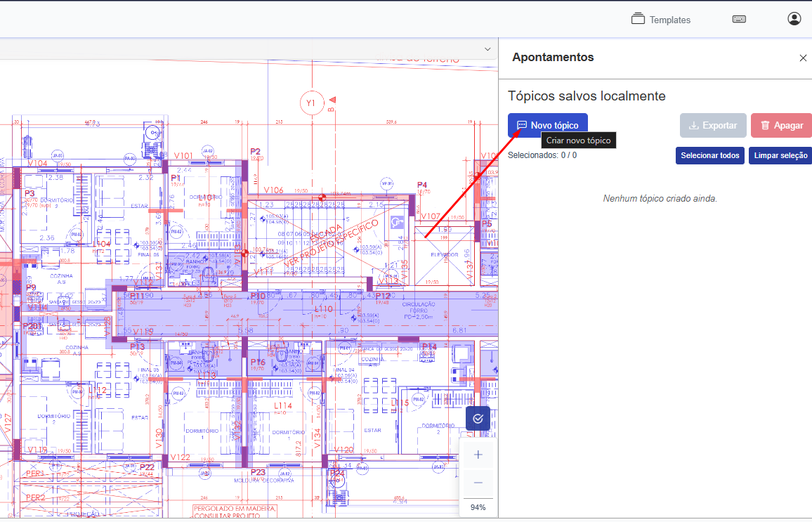Screen dimensions: 812x522
Task: Click Limpar seleção
Action: click(780, 155)
